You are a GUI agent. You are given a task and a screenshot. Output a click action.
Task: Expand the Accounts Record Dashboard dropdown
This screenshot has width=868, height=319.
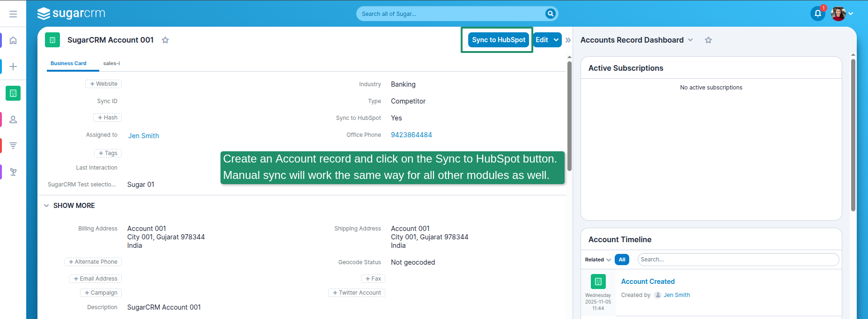[690, 40]
